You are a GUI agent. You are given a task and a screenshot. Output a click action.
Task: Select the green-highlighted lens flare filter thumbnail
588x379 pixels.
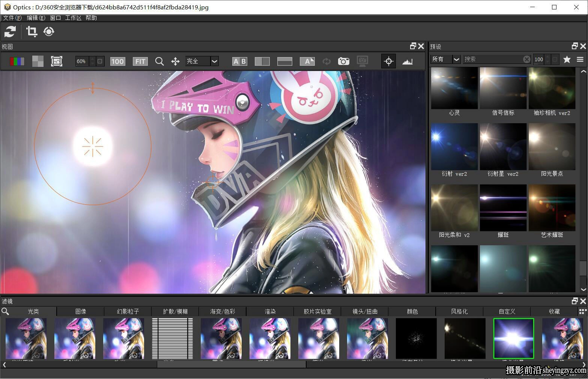pyautogui.click(x=513, y=339)
